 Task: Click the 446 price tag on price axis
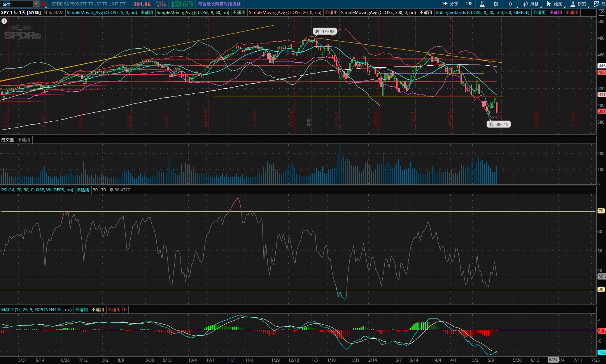point(602,66)
